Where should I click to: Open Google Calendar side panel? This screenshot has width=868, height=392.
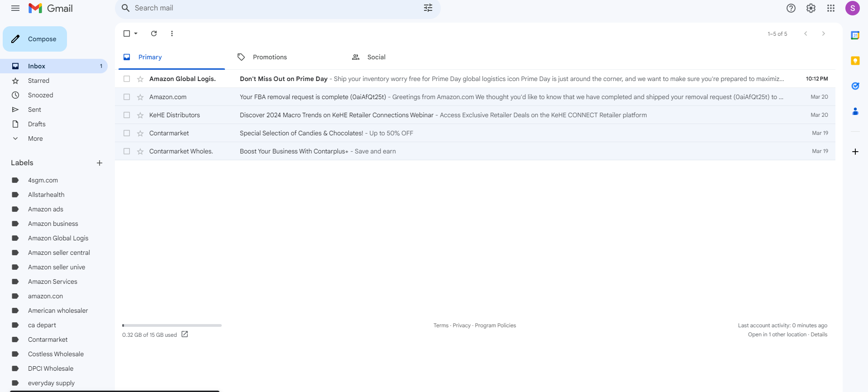(x=855, y=35)
